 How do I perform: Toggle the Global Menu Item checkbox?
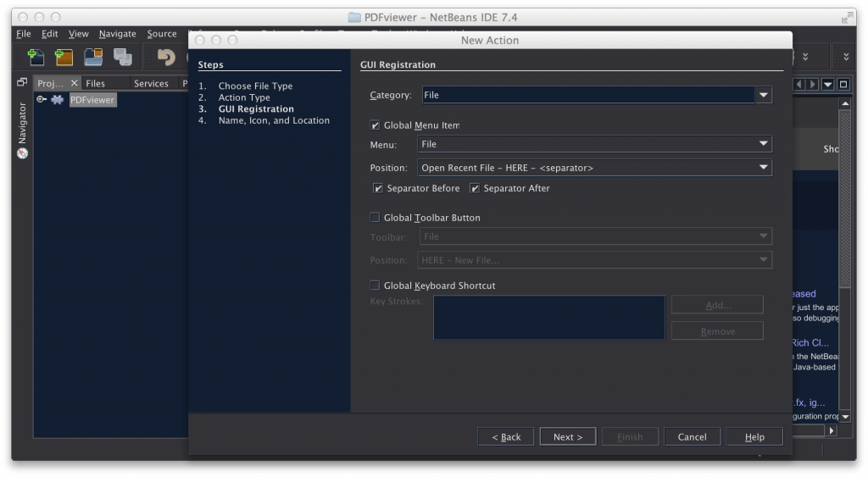375,125
